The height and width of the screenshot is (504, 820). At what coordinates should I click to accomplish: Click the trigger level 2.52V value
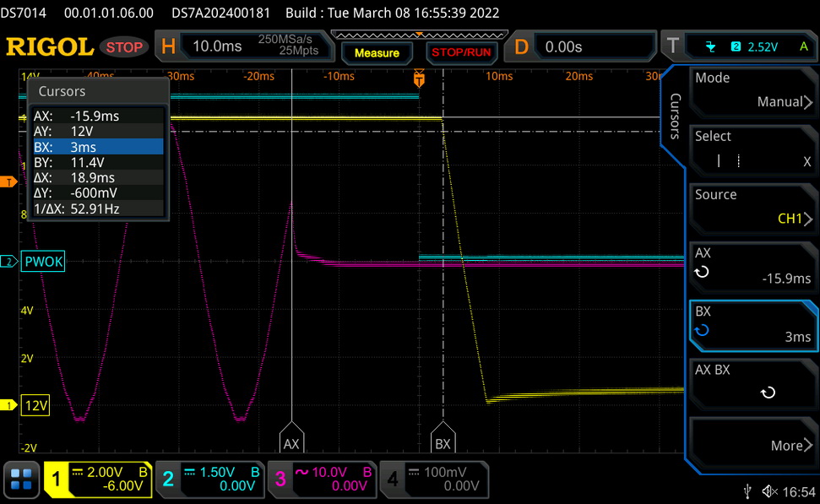(x=763, y=47)
